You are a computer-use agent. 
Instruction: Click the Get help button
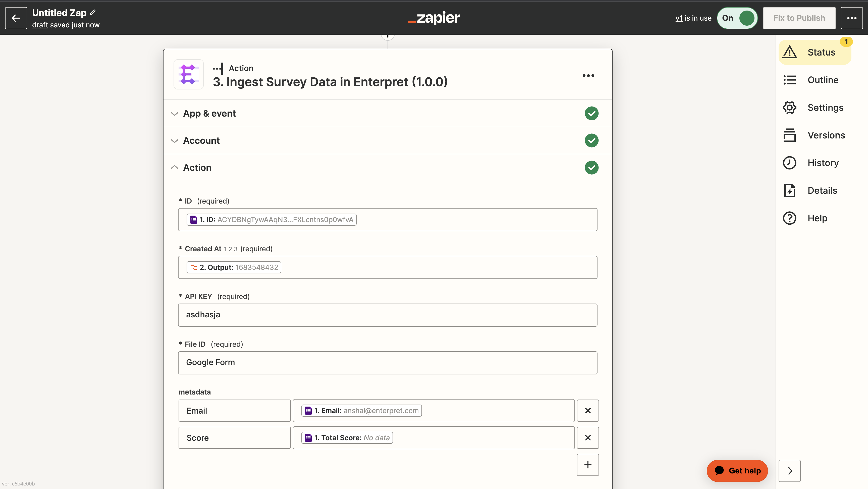(x=737, y=471)
